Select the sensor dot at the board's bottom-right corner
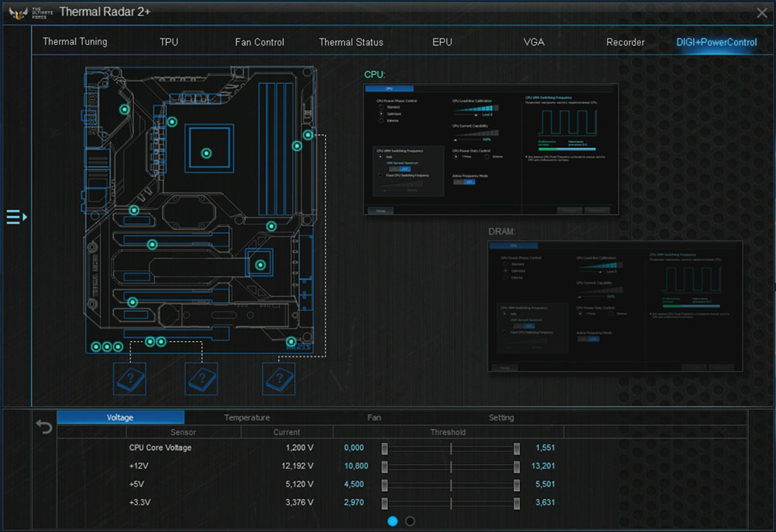 tap(291, 342)
